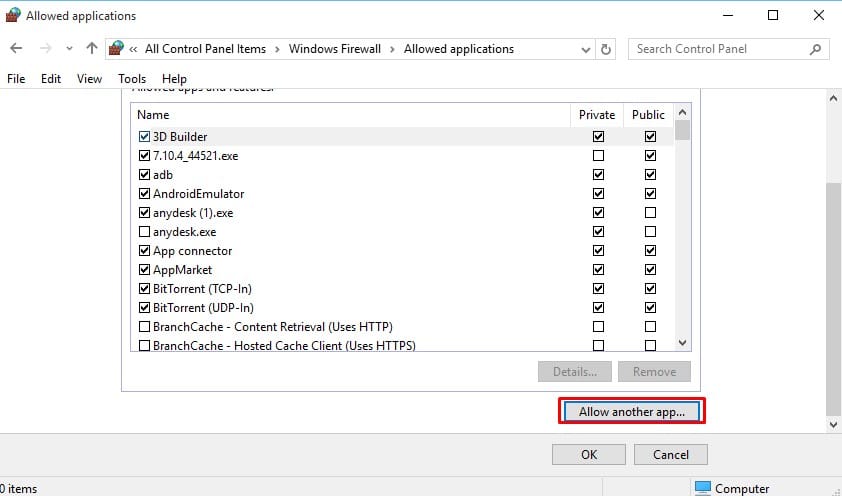
Task: Open the double-chevron breadcrumb overflow
Action: pos(133,49)
